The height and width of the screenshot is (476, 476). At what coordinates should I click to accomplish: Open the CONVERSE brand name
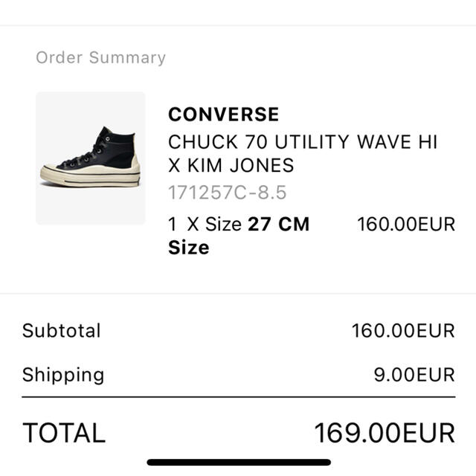(x=224, y=115)
